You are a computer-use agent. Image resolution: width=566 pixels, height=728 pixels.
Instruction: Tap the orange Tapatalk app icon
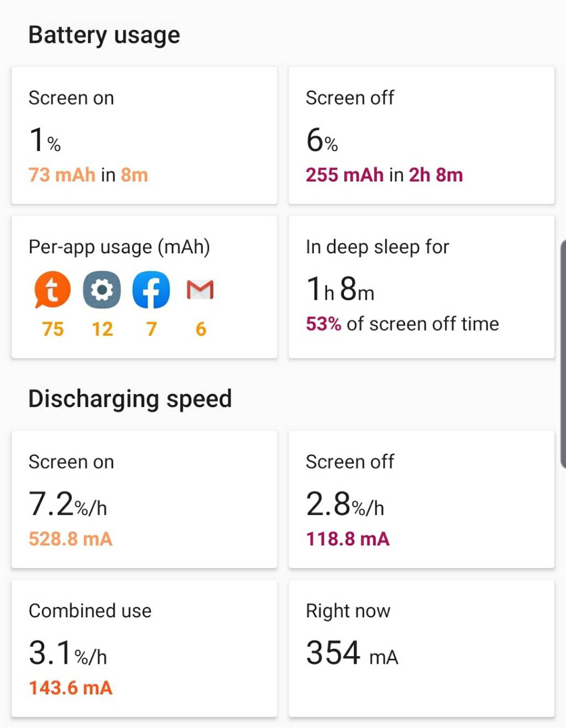click(x=53, y=290)
